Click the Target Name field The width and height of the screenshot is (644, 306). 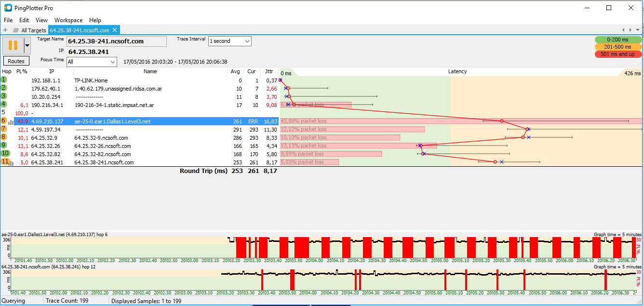[x=117, y=41]
